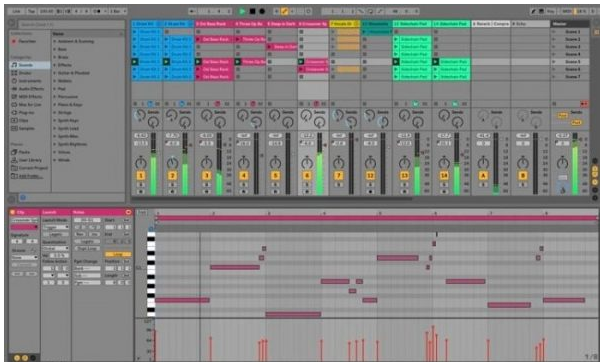Screen dimensions: 600x362
Task: Toggle the yellow Automation Arm button
Action: point(284,11)
